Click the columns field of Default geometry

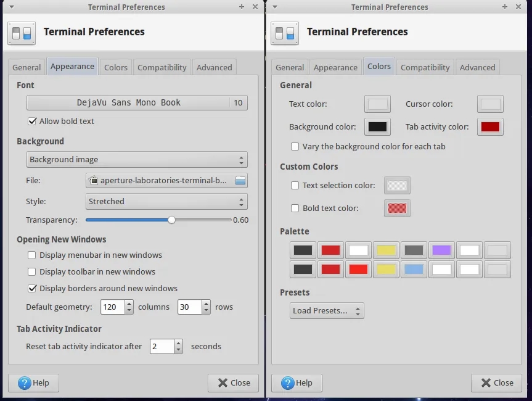[112, 307]
